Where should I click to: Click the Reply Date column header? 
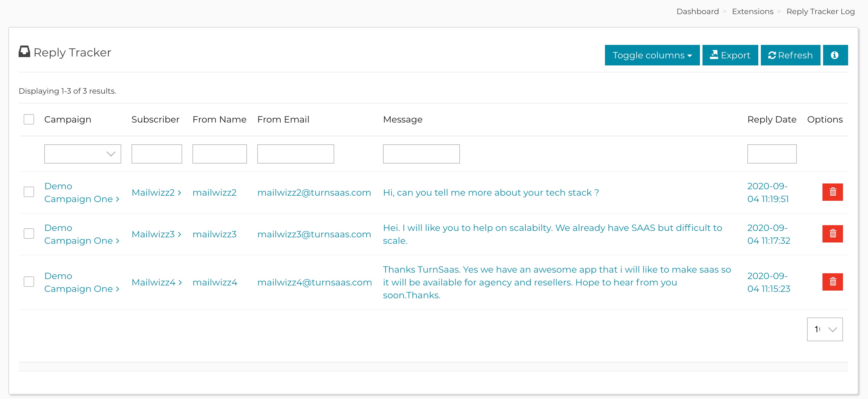point(772,119)
